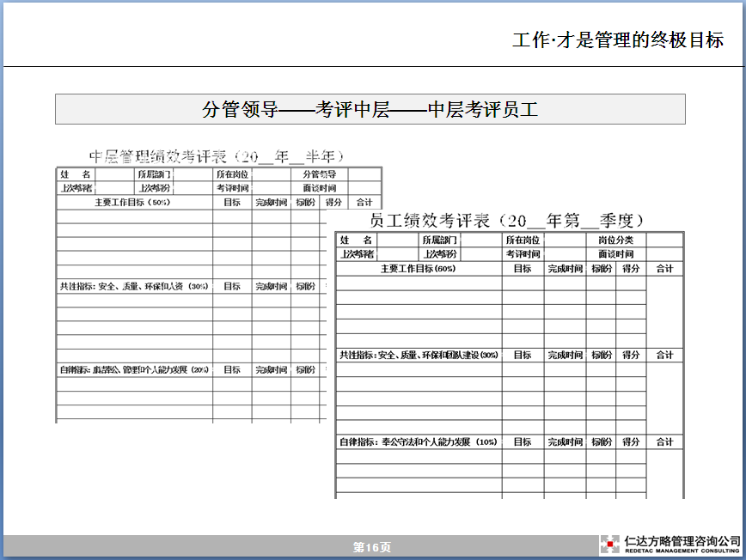
Task: Select the 合计 column header in the employee table
Action: pyautogui.click(x=664, y=269)
